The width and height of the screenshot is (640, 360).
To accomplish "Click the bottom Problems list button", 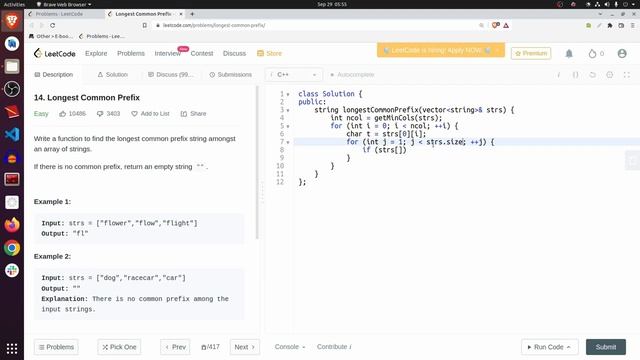I will click(x=56, y=347).
